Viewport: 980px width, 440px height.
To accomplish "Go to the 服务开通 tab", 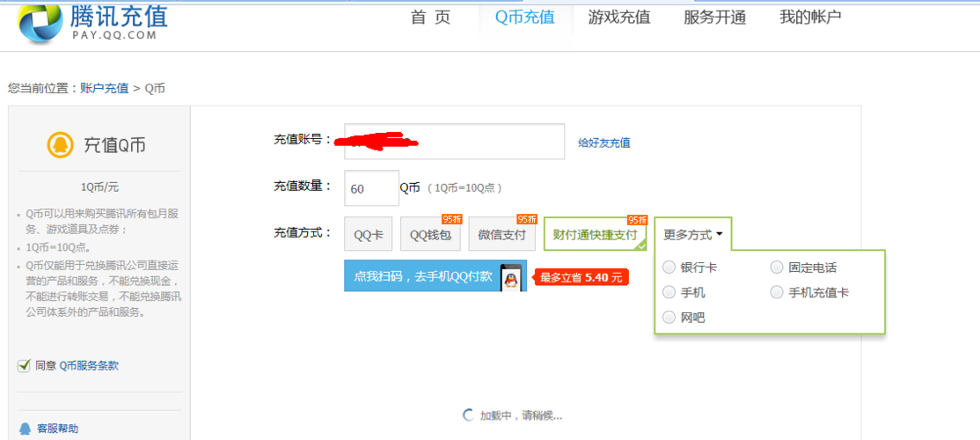I will coord(715,18).
